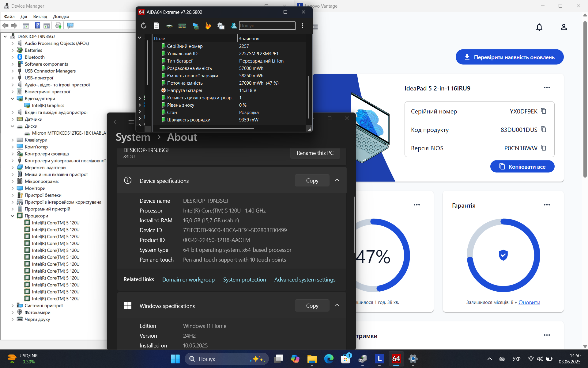Expand the Bluetooth tree node

13,57
